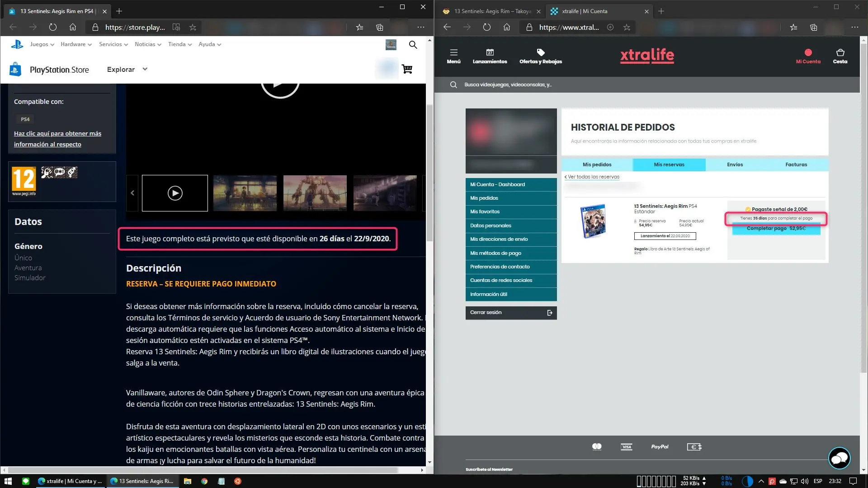868x488 pixels.
Task: Open new tab in xtralife browser window
Action: (x=661, y=11)
